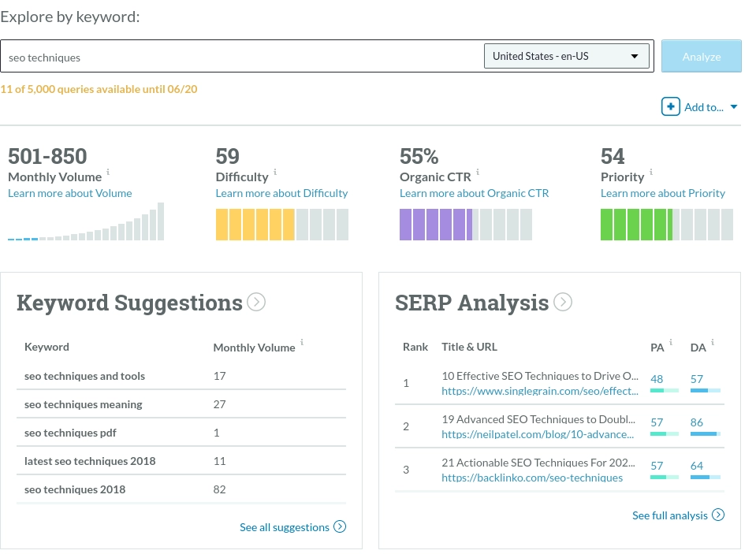Open the Add to... dropdown arrow
The width and height of the screenshot is (756, 554).
(733, 107)
